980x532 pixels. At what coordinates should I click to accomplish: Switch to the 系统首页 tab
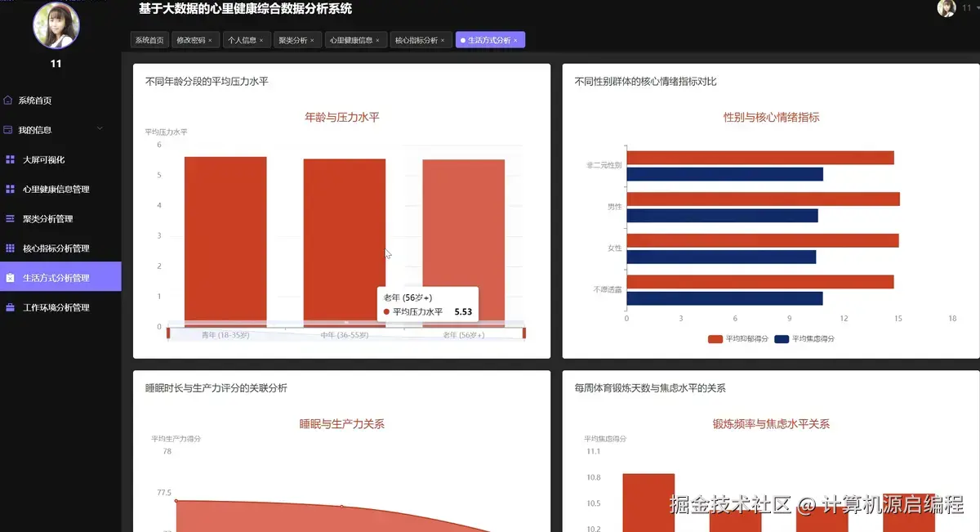pyautogui.click(x=149, y=40)
